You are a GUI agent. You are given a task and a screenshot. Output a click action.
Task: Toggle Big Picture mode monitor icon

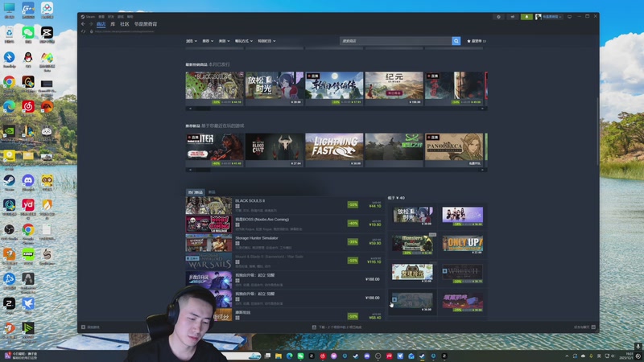click(569, 17)
